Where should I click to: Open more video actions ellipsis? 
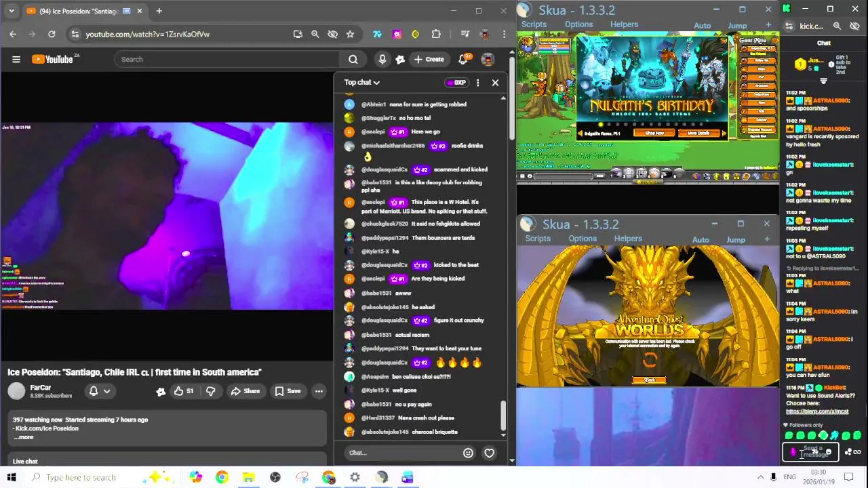click(x=319, y=391)
